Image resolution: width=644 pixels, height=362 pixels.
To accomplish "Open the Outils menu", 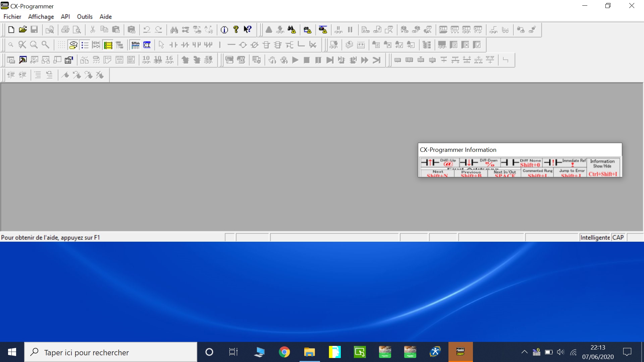I will coord(85,17).
